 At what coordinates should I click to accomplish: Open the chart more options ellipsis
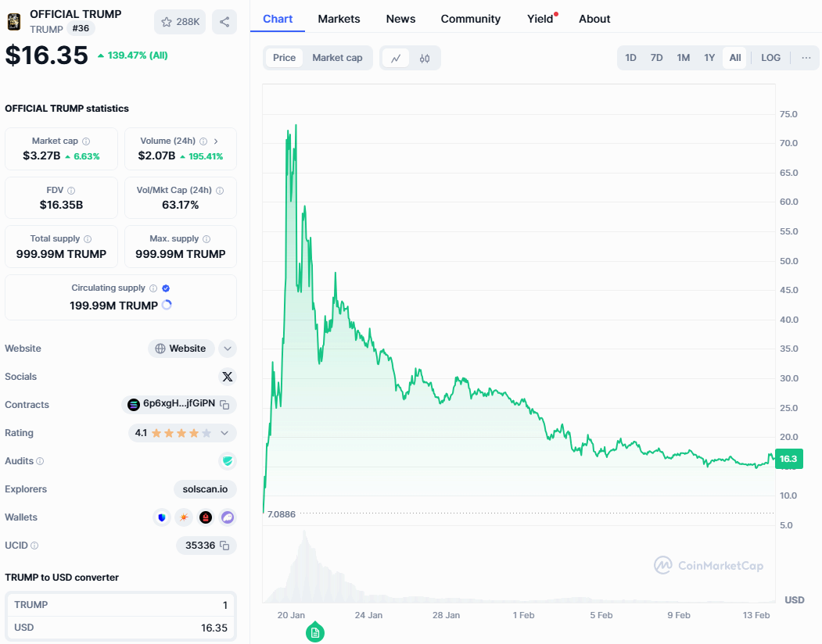click(x=806, y=58)
